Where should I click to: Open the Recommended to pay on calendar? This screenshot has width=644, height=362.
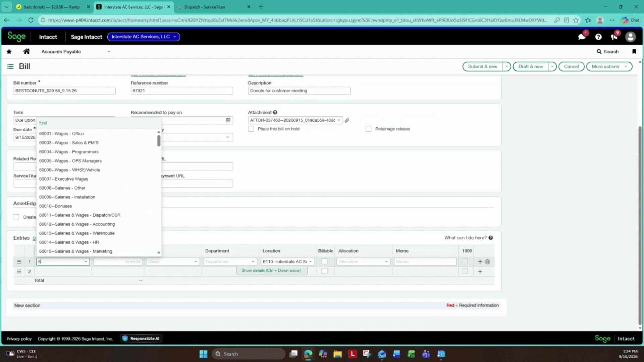(x=228, y=120)
